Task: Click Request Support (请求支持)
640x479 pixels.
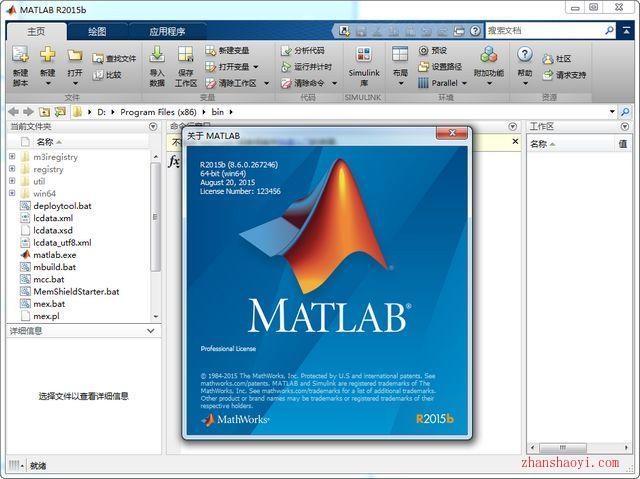Action: pyautogui.click(x=564, y=75)
